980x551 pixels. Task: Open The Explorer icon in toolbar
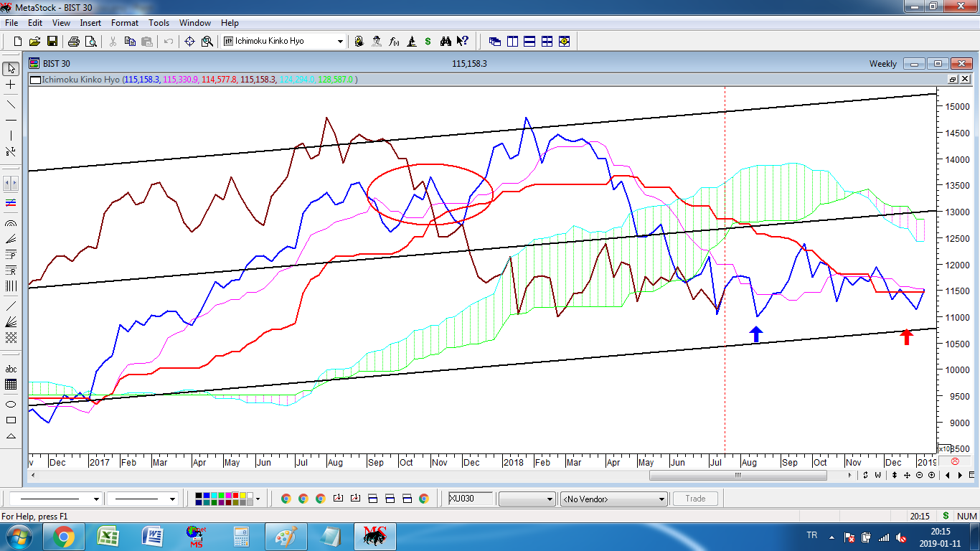point(377,42)
